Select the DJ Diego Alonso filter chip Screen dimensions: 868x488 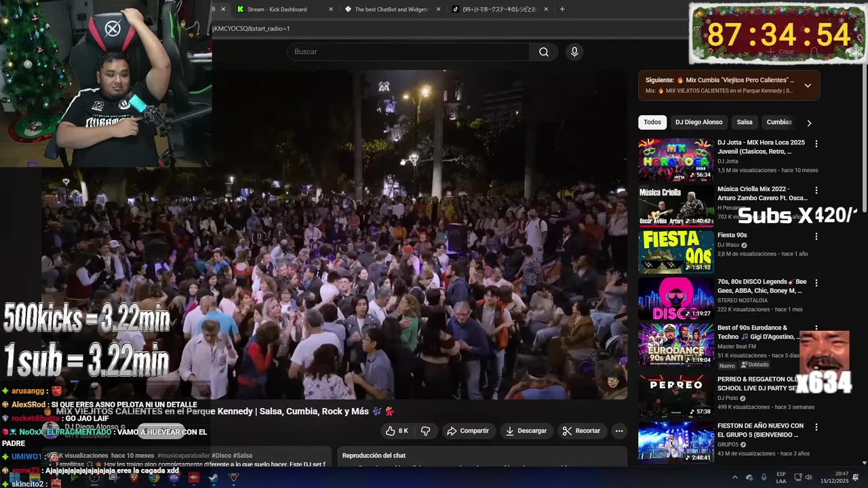tap(698, 122)
